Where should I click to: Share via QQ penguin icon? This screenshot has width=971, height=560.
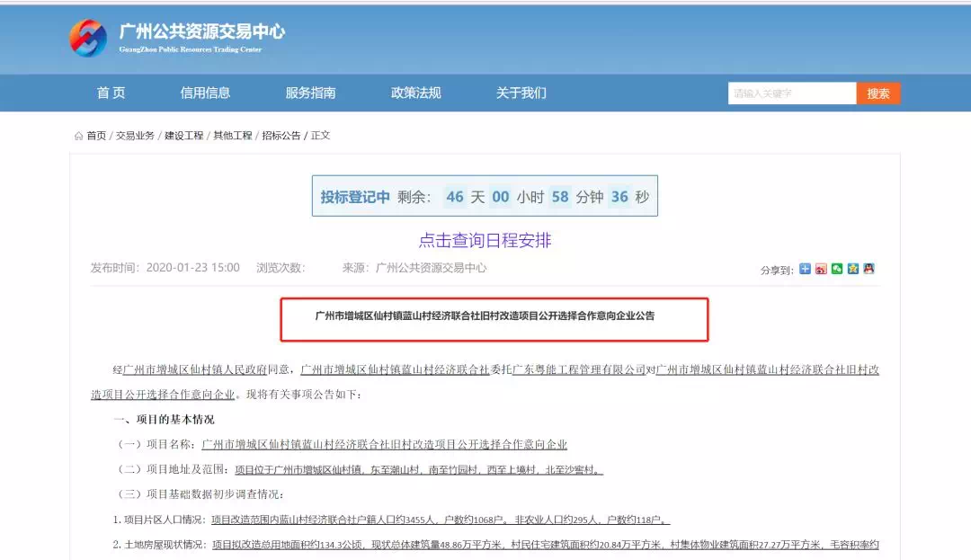869,269
